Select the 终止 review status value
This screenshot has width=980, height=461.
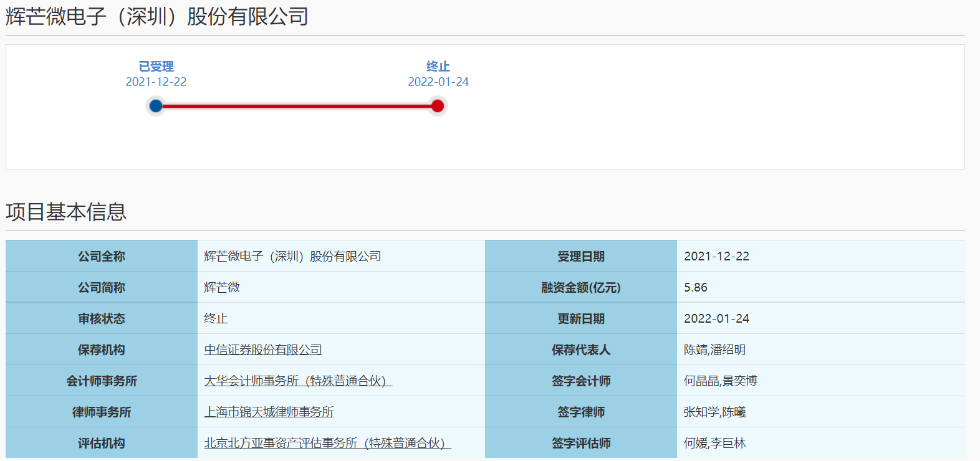coord(216,318)
